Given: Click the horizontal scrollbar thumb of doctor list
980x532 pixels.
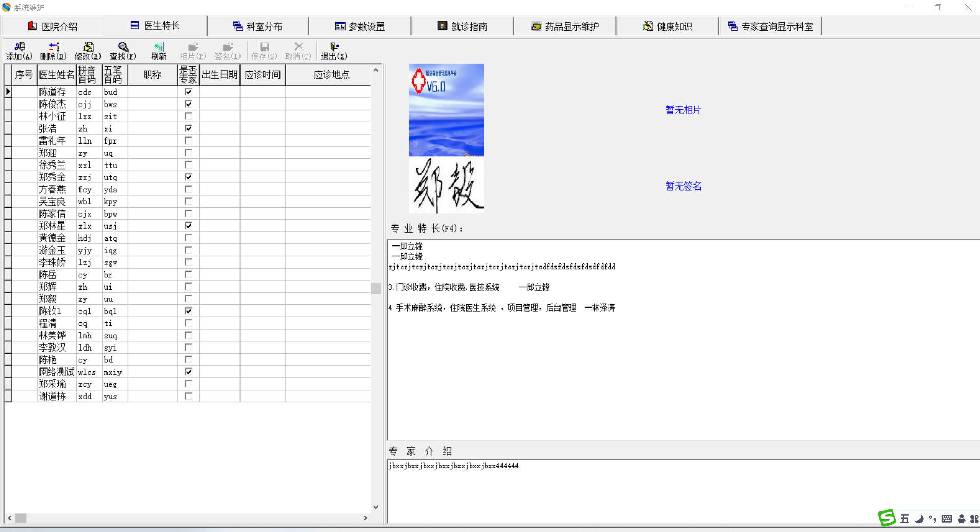Looking at the screenshot, I should click(x=21, y=518).
